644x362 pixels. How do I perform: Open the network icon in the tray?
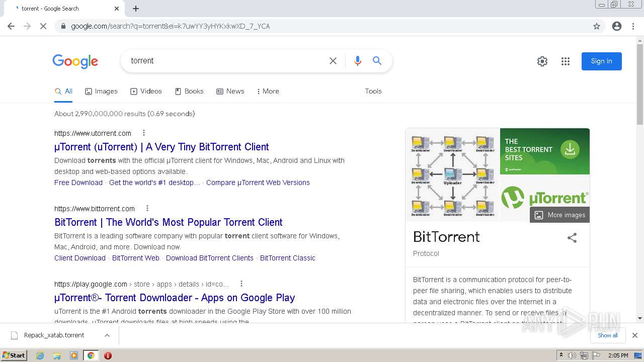pos(584,355)
